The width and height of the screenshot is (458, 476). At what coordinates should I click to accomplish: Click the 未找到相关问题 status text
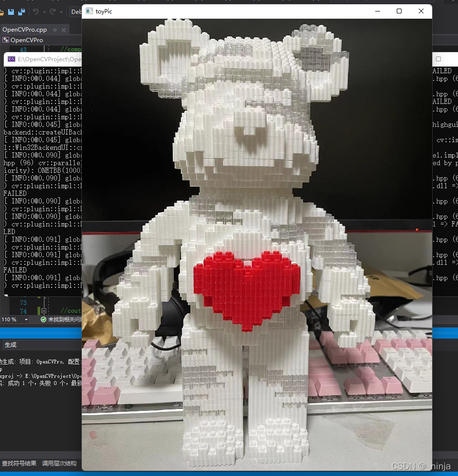click(x=65, y=319)
